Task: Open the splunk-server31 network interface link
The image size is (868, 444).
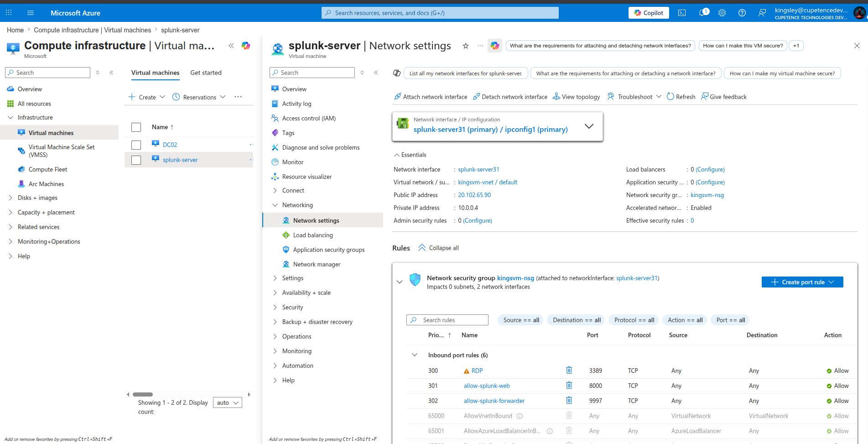Action: (478, 169)
